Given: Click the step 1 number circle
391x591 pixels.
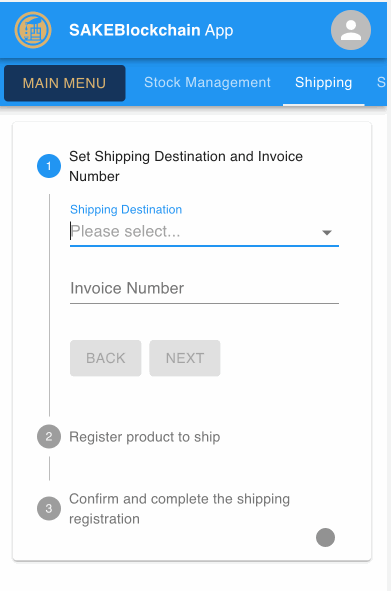Looking at the screenshot, I should [x=49, y=166].
